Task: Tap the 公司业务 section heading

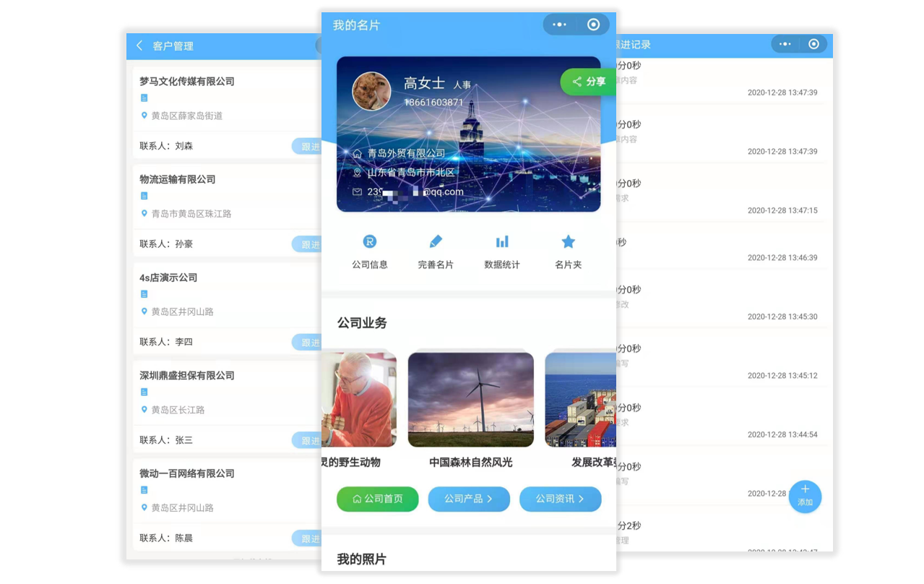Action: tap(362, 323)
